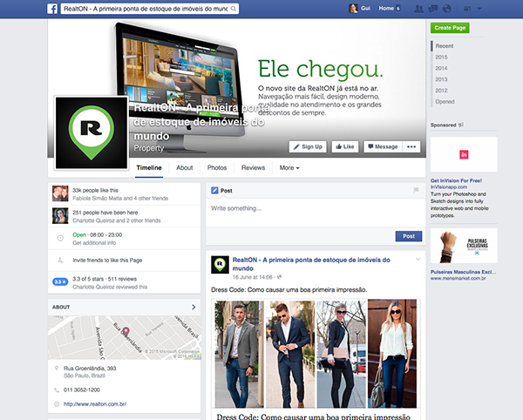
Task: Click the Facebook logo icon
Action: (x=52, y=9)
